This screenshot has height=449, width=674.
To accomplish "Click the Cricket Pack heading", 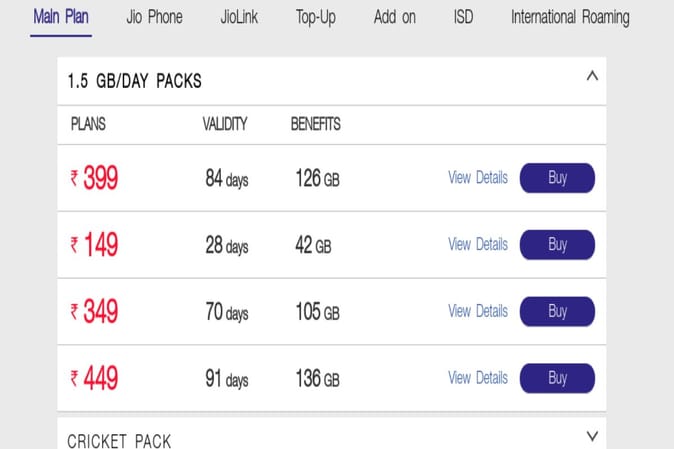I will point(119,440).
